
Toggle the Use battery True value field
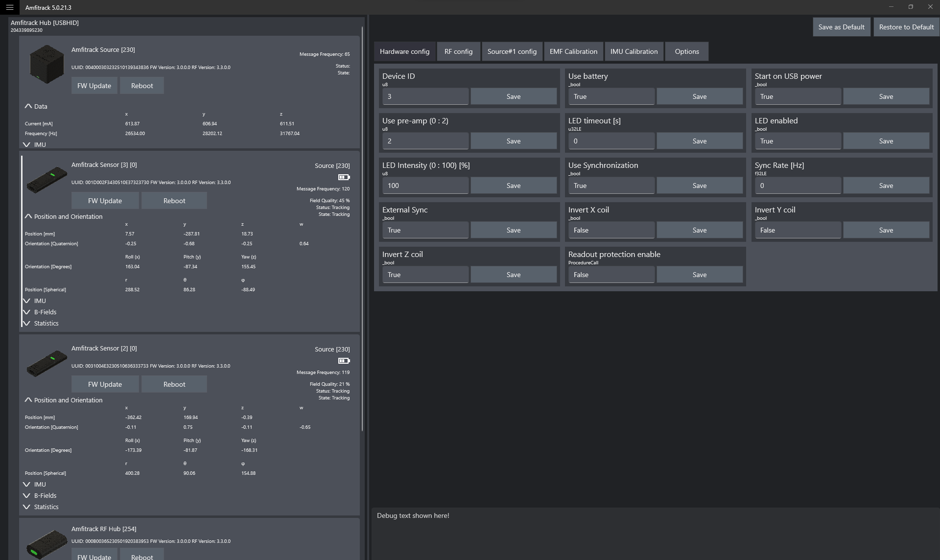click(611, 96)
